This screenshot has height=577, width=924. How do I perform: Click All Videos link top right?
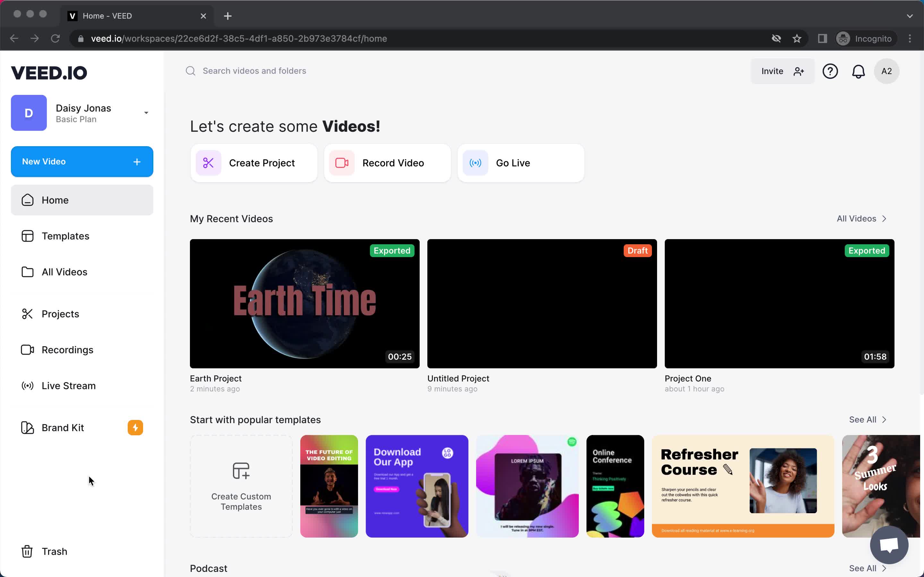click(862, 219)
